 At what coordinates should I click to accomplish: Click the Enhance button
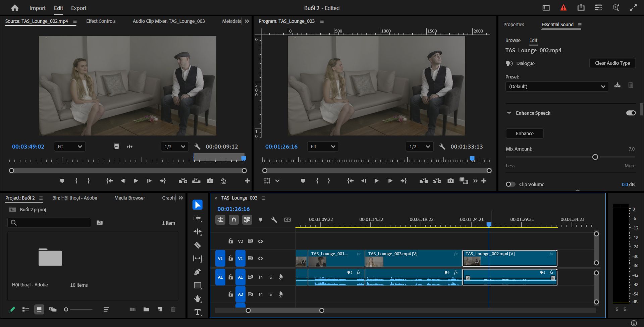pos(525,133)
